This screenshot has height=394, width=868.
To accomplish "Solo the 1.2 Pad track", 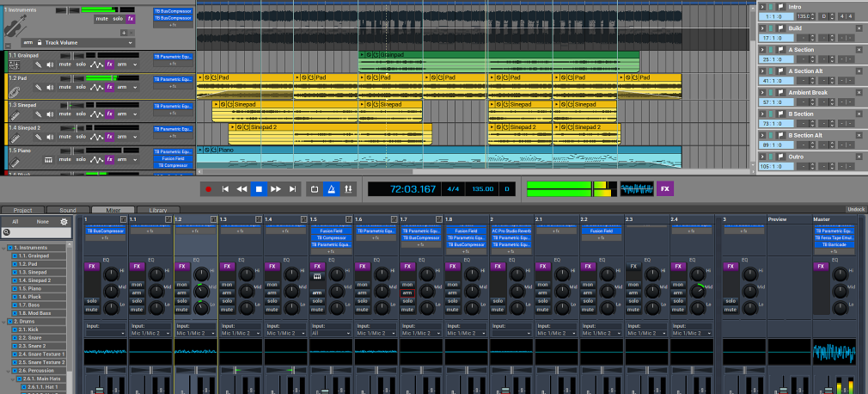I will [81, 88].
